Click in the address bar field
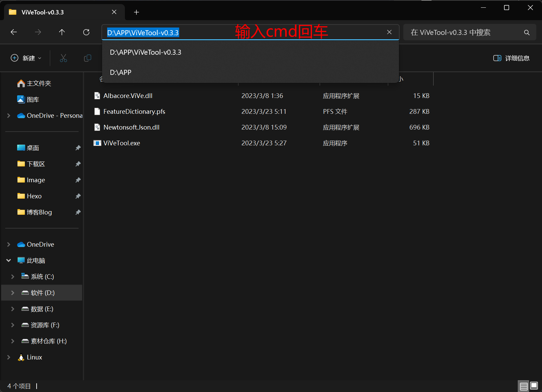The width and height of the screenshot is (542, 392). (251, 32)
